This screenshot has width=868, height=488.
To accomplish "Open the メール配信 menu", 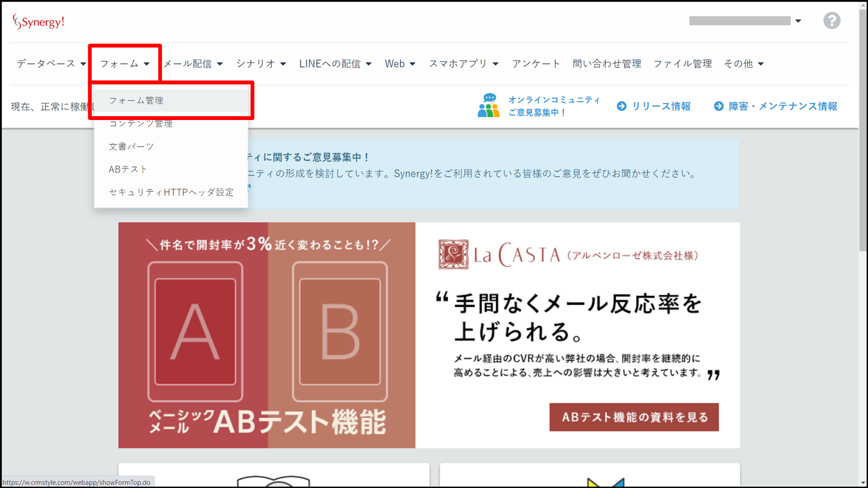I will (x=193, y=63).
